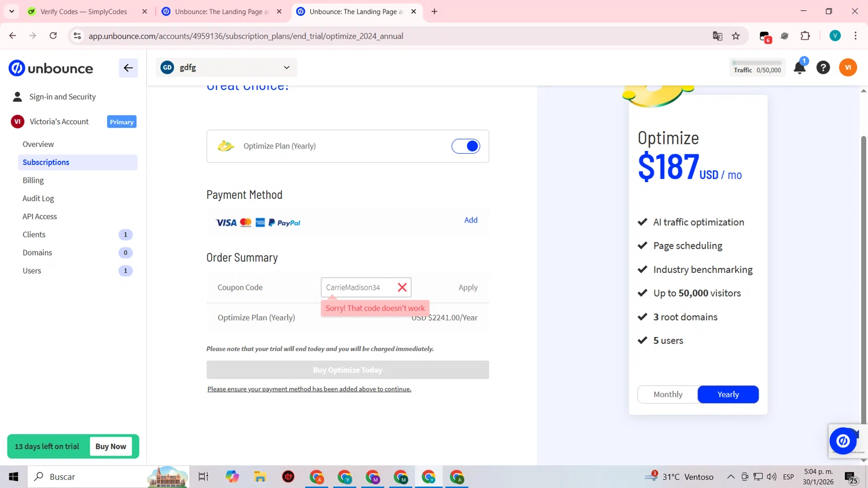868x488 pixels.
Task: Open API Access in sidebar
Action: point(39,216)
